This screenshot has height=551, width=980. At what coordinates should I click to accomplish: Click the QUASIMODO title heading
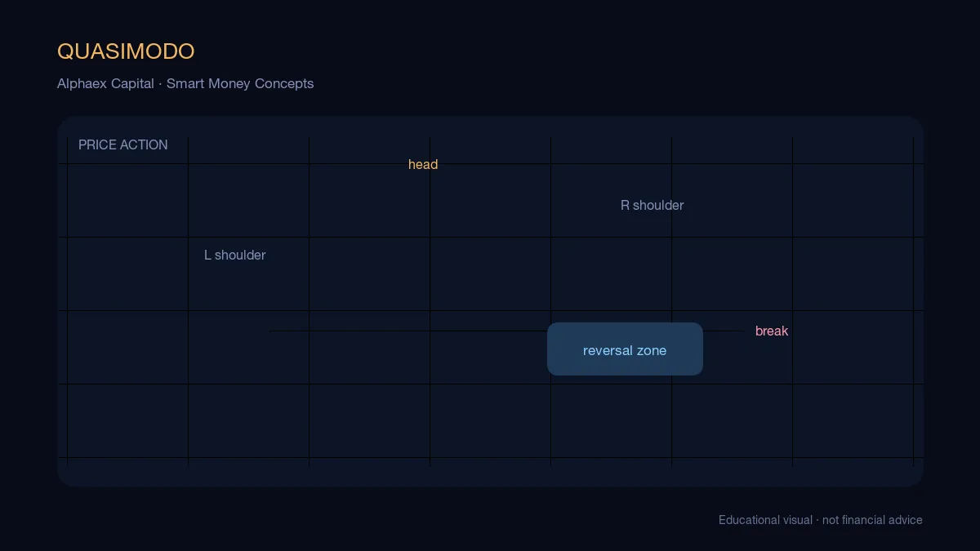(x=126, y=51)
